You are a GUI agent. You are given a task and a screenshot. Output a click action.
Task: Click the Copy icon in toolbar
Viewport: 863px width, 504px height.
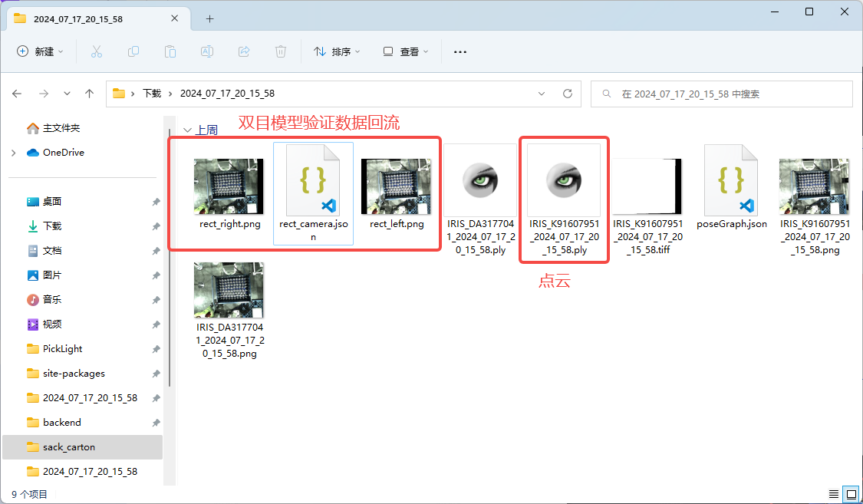coord(133,51)
